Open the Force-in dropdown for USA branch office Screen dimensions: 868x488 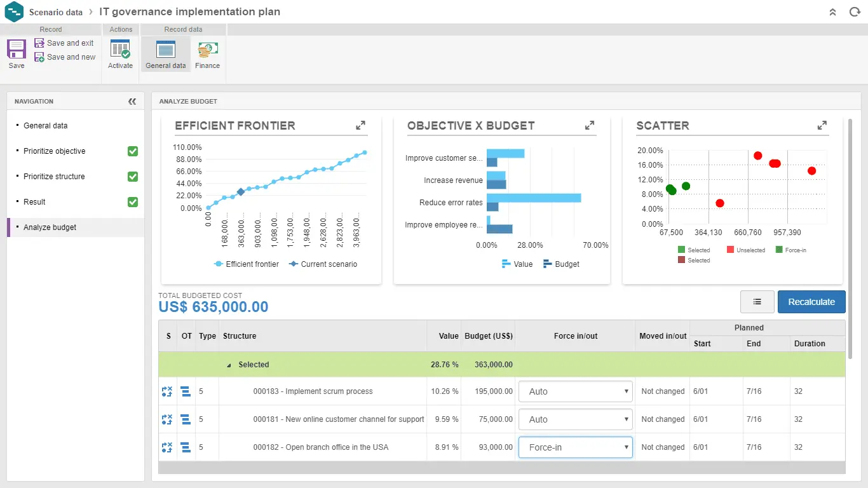coord(575,447)
